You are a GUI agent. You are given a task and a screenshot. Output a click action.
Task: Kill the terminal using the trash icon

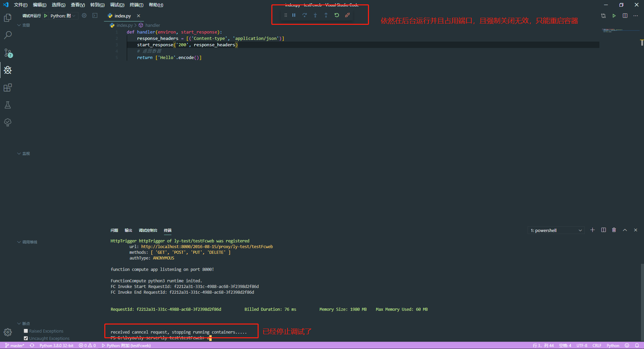coord(614,230)
